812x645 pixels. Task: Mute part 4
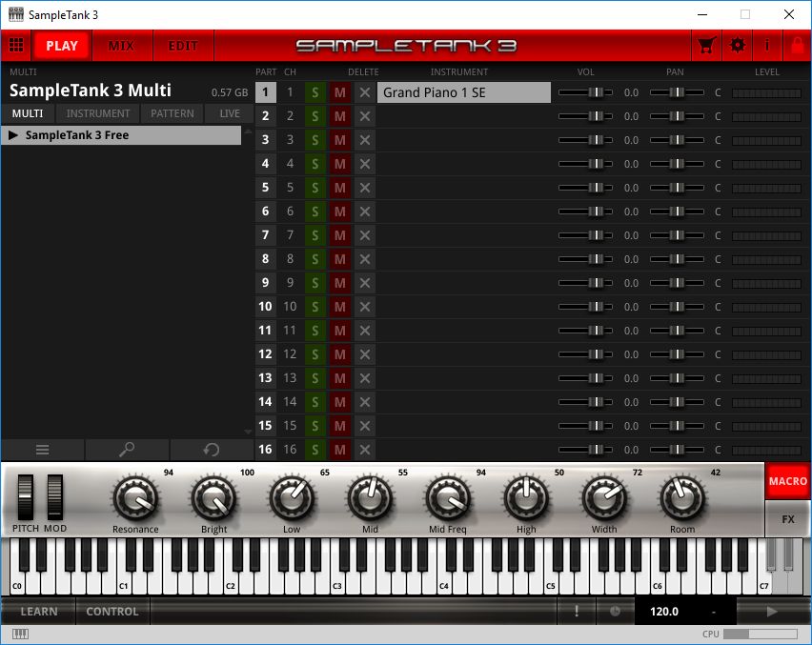click(x=339, y=164)
